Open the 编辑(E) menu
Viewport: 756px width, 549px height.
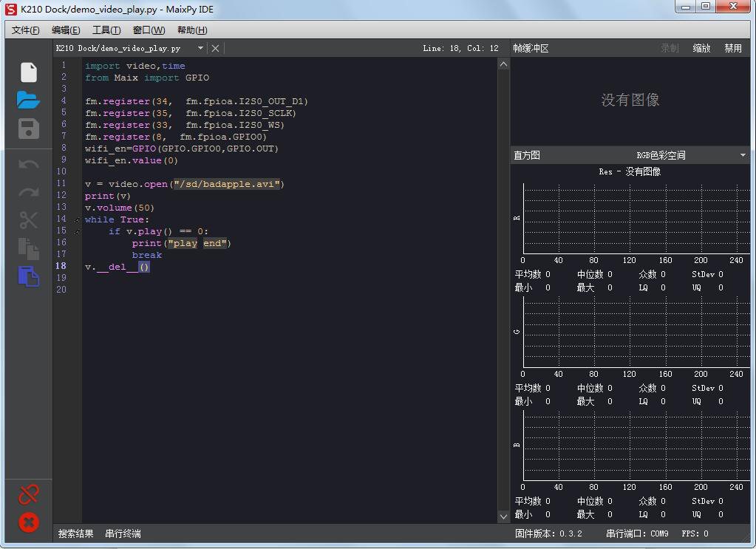[66, 30]
